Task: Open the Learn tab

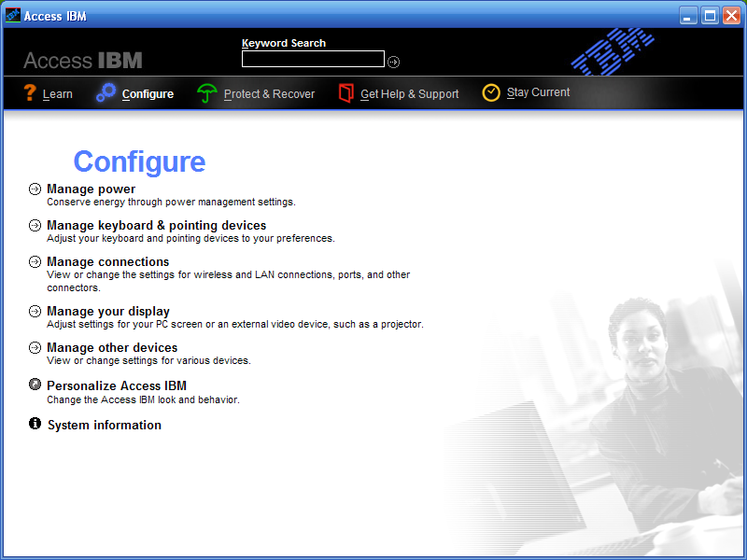Action: click(57, 94)
